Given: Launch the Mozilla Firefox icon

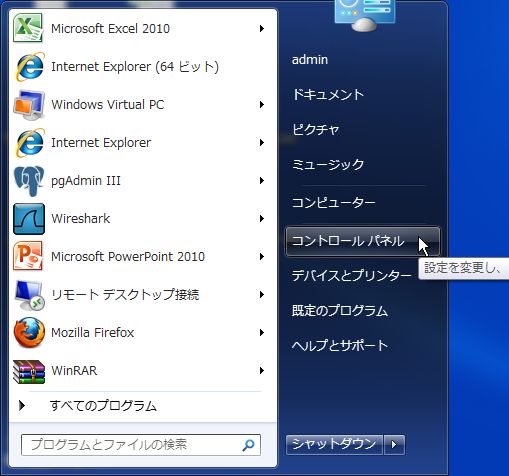Looking at the screenshot, I should [29, 332].
